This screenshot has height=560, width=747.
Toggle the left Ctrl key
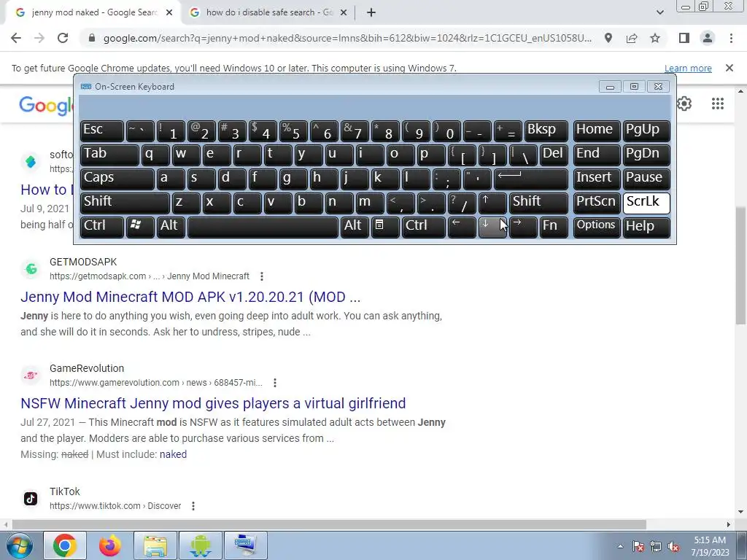click(x=102, y=227)
